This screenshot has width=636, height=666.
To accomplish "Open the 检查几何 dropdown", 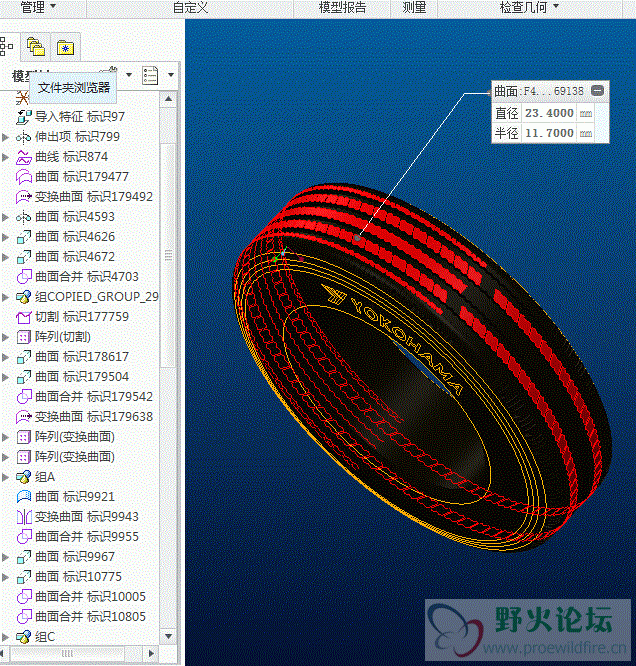I will click(529, 7).
